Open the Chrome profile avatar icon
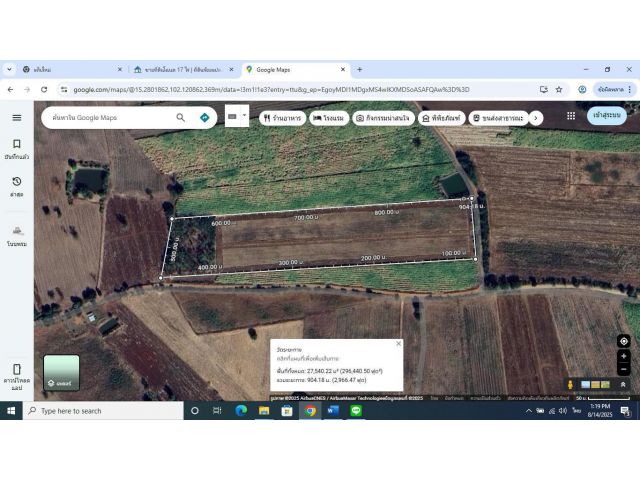Image resolution: width=640 pixels, height=480 pixels. pyautogui.click(x=582, y=89)
